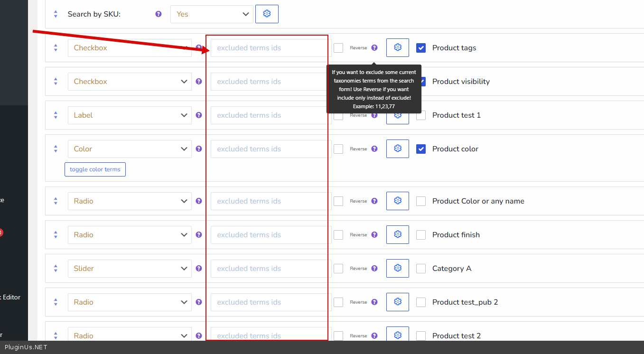
Task: Click Reverse help icon in Product finish row
Action: [x=374, y=235]
